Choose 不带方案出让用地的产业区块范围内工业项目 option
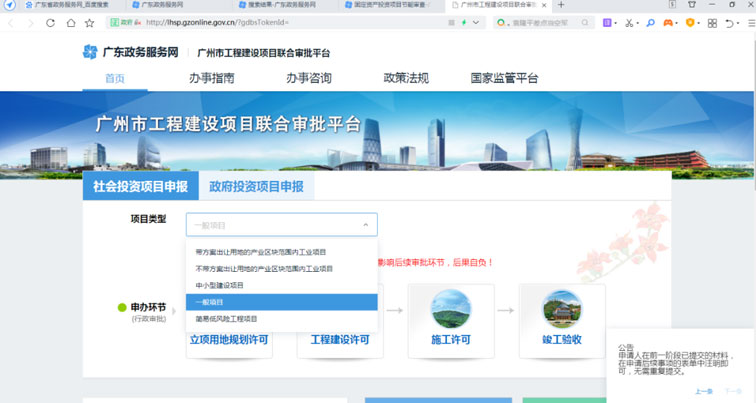756x403 pixels. (x=282, y=269)
